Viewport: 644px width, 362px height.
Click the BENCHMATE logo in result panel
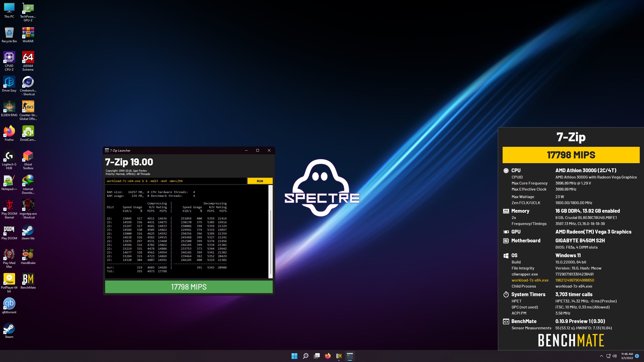coord(571,340)
